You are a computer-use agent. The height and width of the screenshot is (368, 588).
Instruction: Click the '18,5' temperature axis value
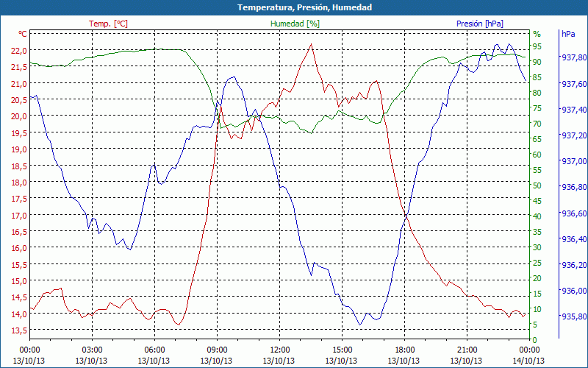(x=19, y=166)
